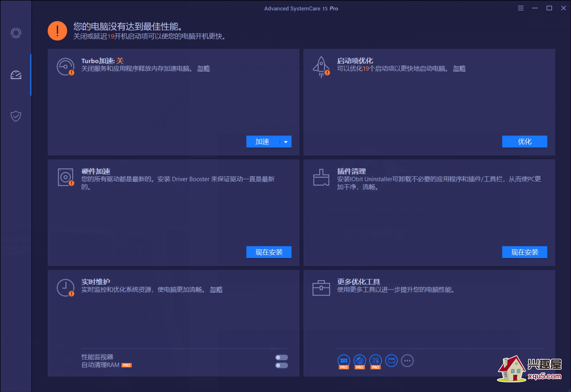Open the Internet Booster rocket globe icon
Image resolution: width=571 pixels, height=392 pixels.
point(360,362)
